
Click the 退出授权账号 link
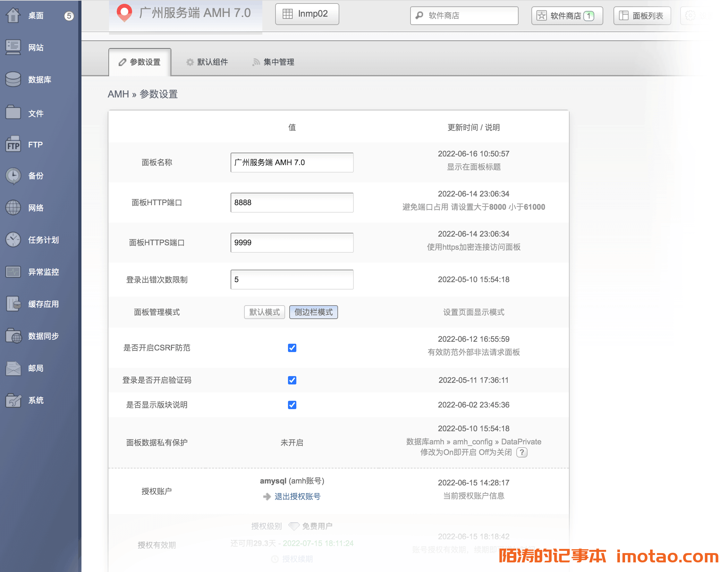[x=298, y=496]
